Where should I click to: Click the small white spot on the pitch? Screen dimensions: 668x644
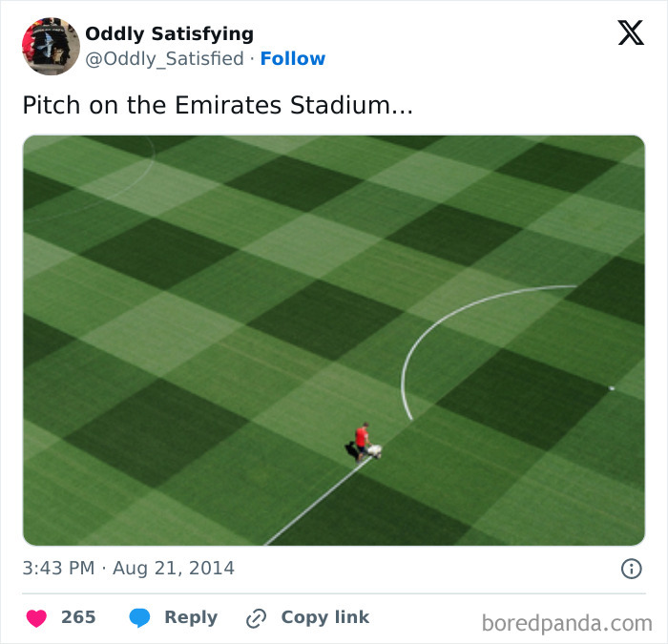[x=612, y=387]
